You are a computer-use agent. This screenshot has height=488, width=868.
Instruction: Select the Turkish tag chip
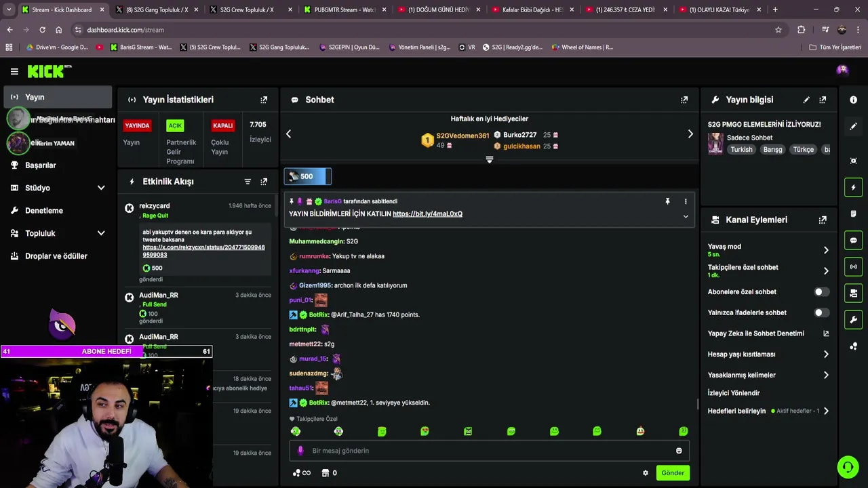[741, 150]
